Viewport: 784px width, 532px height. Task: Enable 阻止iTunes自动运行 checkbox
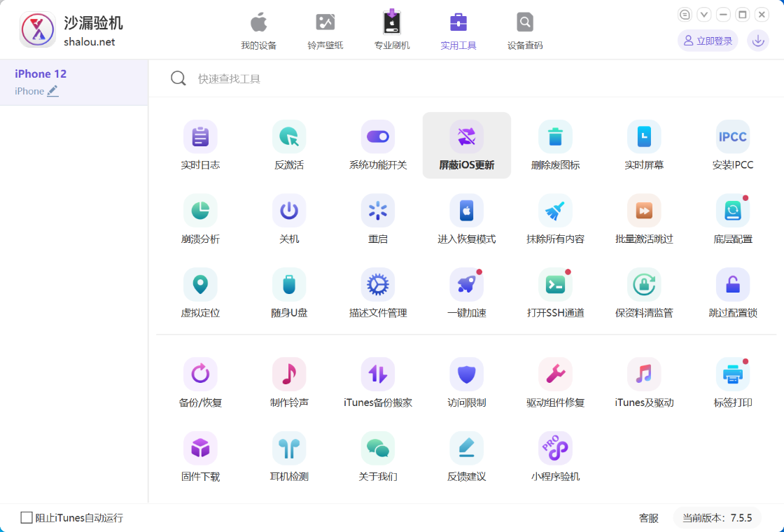click(27, 518)
